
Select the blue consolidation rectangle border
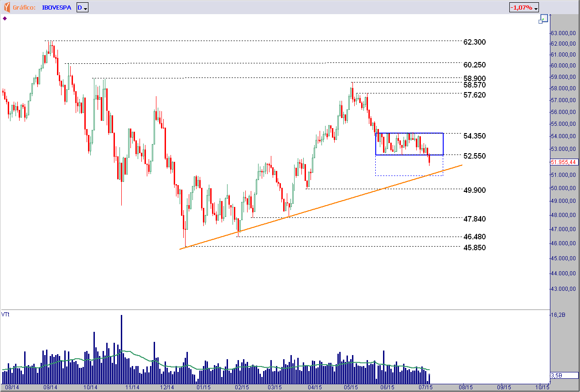click(409, 133)
